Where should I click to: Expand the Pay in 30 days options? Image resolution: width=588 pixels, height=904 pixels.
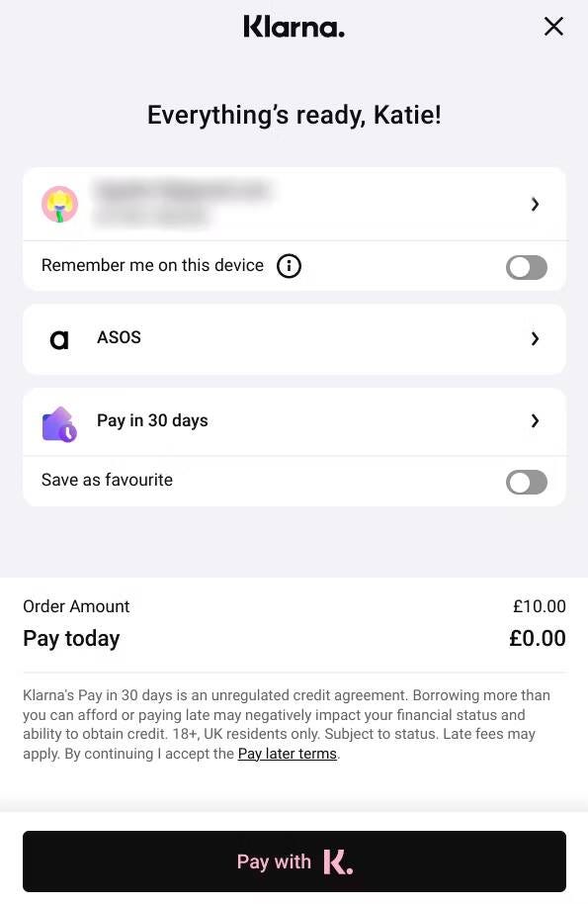point(535,420)
